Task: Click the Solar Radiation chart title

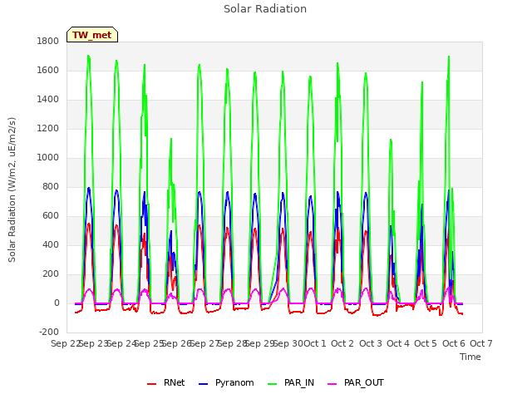Action: [x=265, y=9]
